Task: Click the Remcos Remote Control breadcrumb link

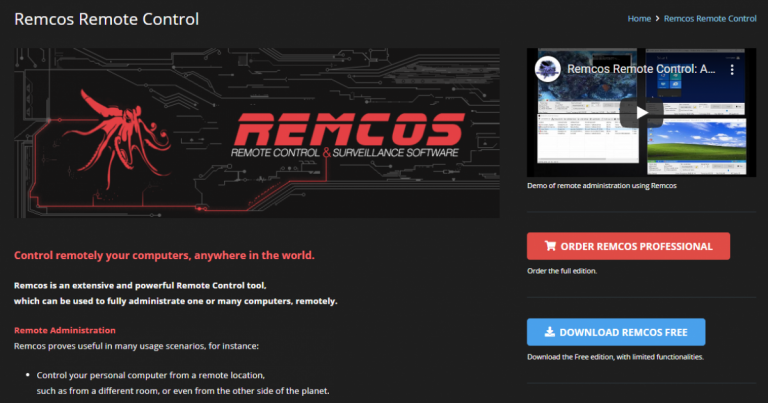Action: coord(710,19)
